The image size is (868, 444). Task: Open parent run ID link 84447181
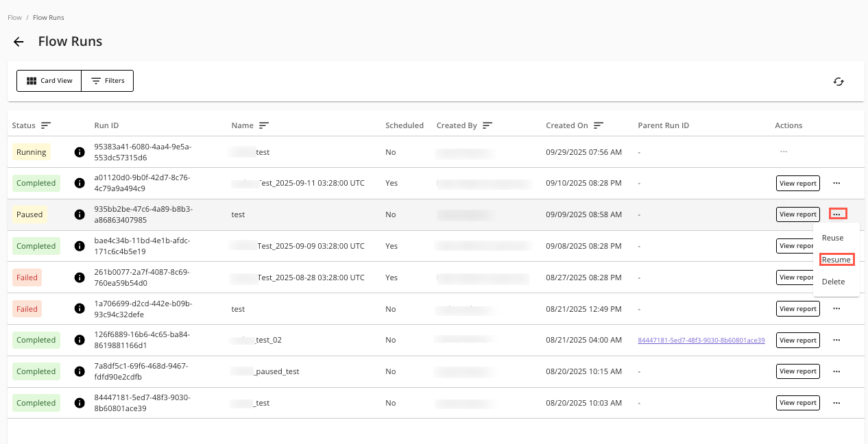[x=701, y=340]
